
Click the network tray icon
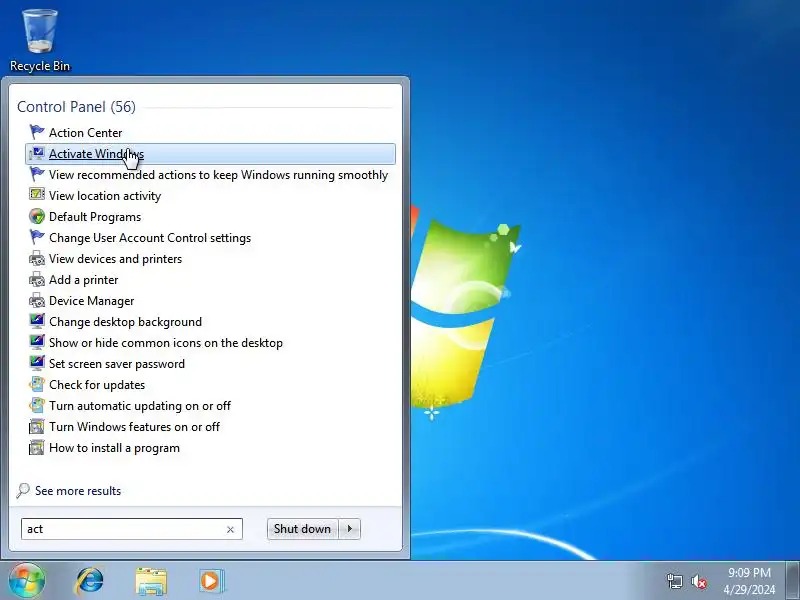[x=675, y=581]
